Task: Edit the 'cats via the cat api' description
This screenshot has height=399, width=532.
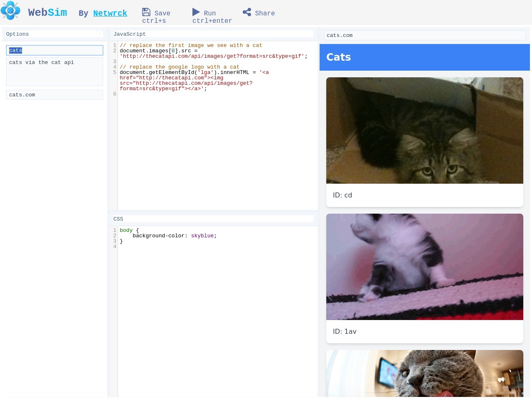Action: 54,71
